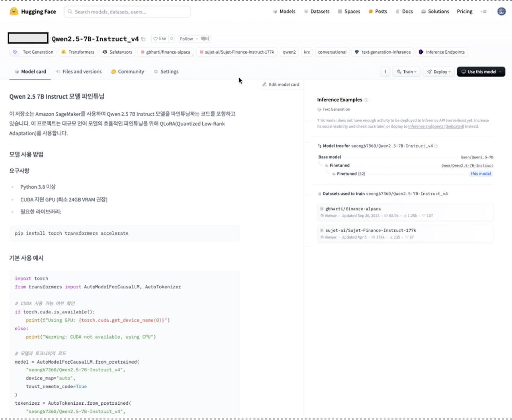512x420 pixels.
Task: Open the Solutions nav item
Action: [x=435, y=11]
